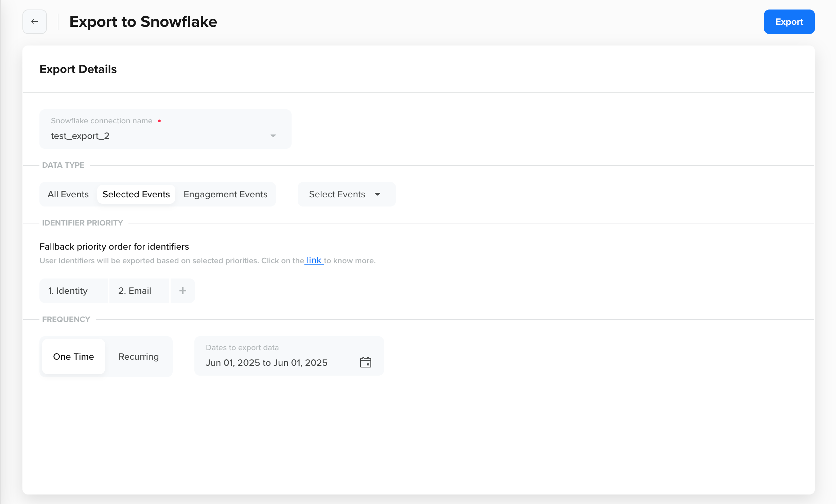This screenshot has height=504, width=836.
Task: Click the 1. Identity priority chip
Action: [x=68, y=291]
